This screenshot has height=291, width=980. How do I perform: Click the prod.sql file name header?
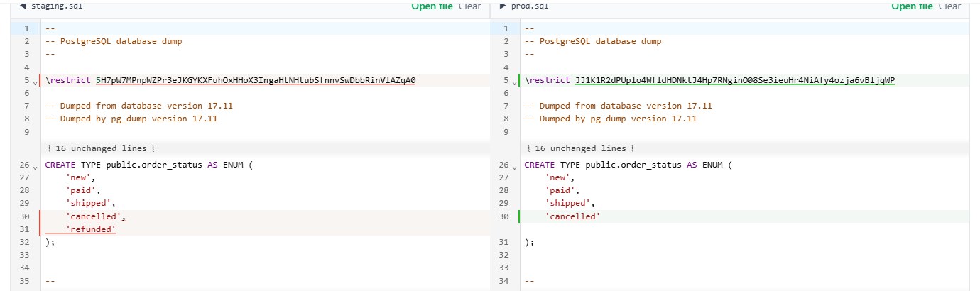(530, 6)
